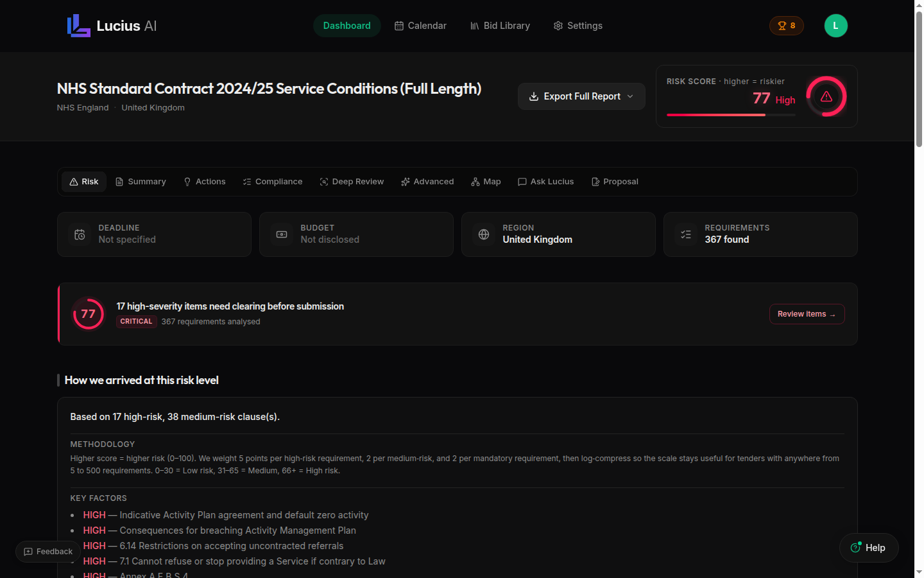The width and height of the screenshot is (924, 578).
Task: Switch to the Actions tab
Action: (205, 182)
